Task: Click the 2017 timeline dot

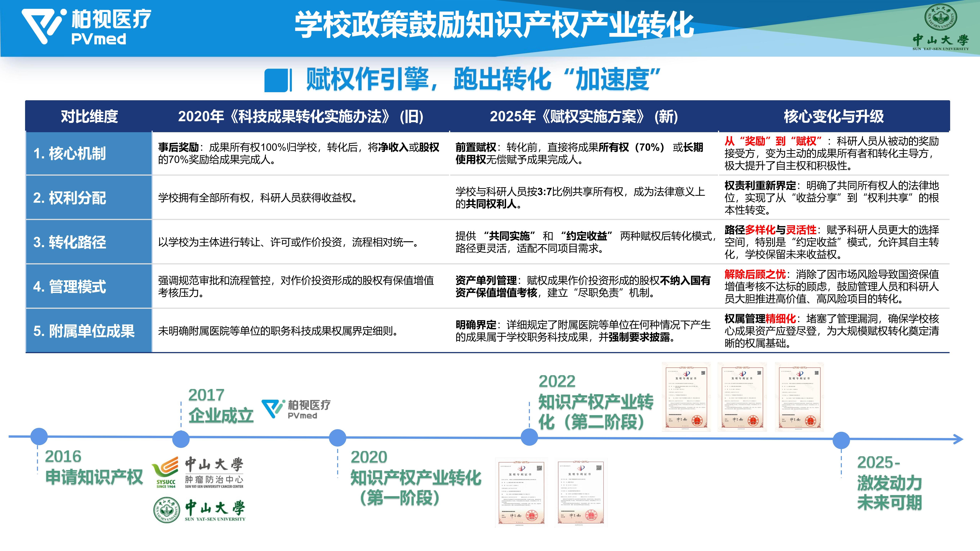Action: click(x=181, y=439)
